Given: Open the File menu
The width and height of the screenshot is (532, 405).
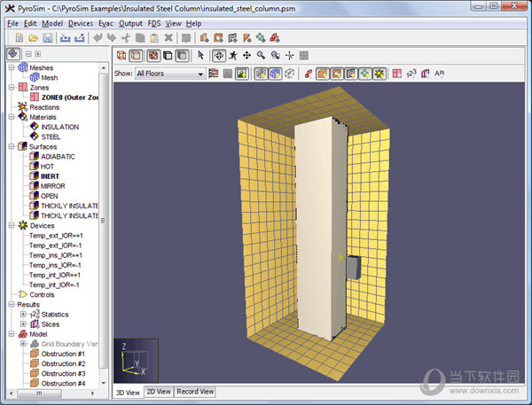Looking at the screenshot, I should (12, 23).
